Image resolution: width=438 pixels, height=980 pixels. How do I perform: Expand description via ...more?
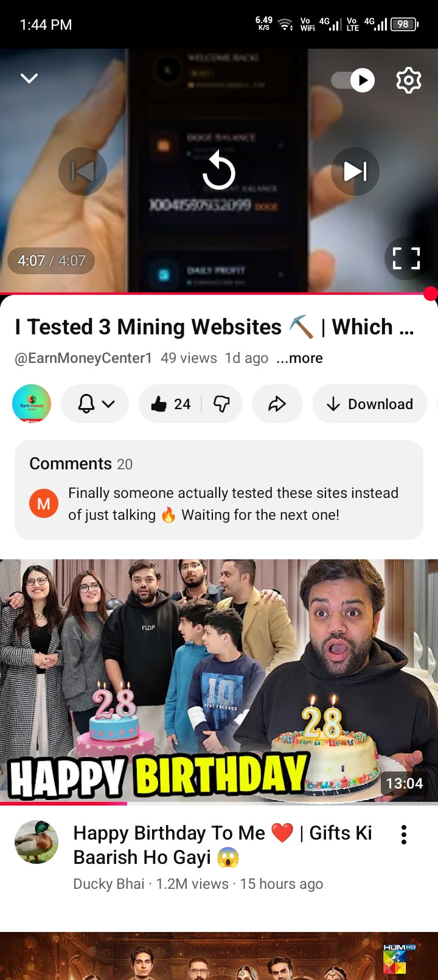pyautogui.click(x=299, y=358)
